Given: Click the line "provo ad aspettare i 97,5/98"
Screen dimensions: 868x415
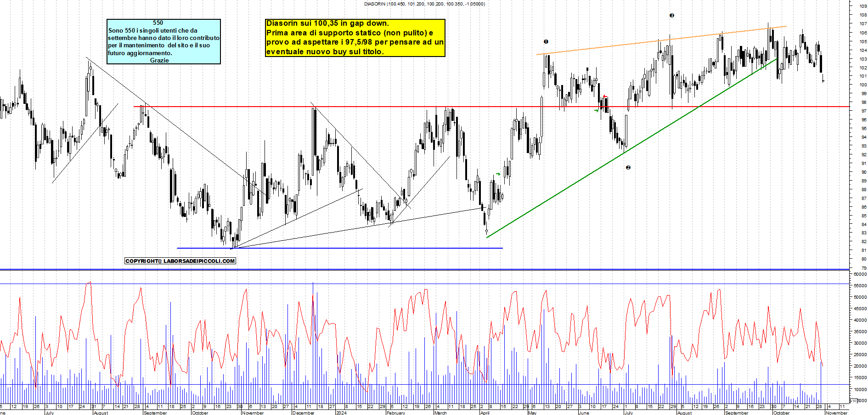Looking at the screenshot, I should pos(319,42).
